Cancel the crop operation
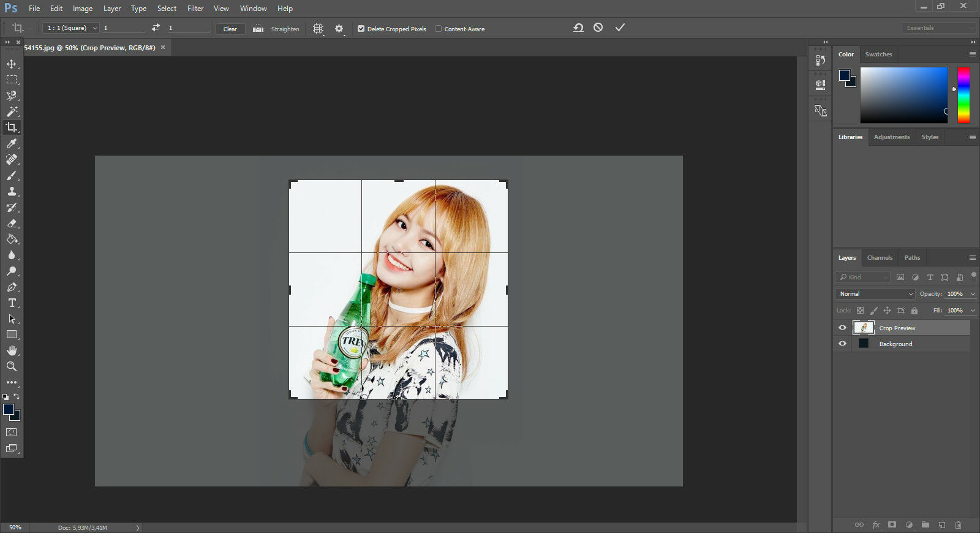 click(x=598, y=28)
